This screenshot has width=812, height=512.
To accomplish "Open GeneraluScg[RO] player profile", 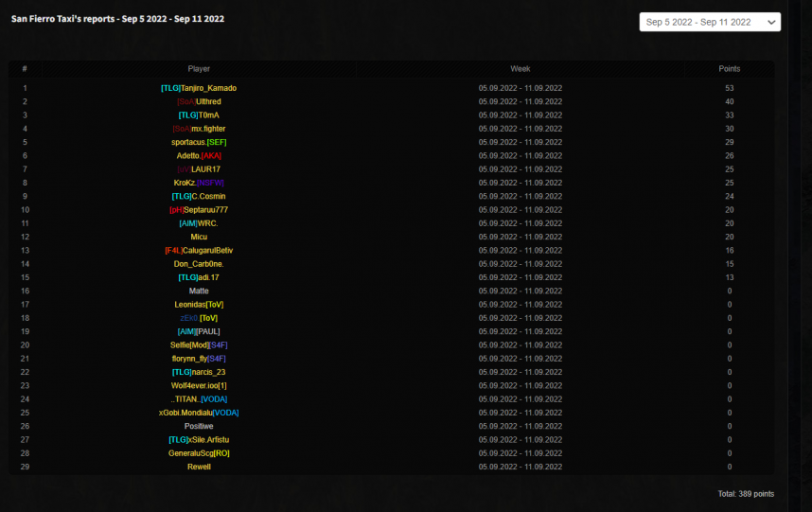I will 199,453.
